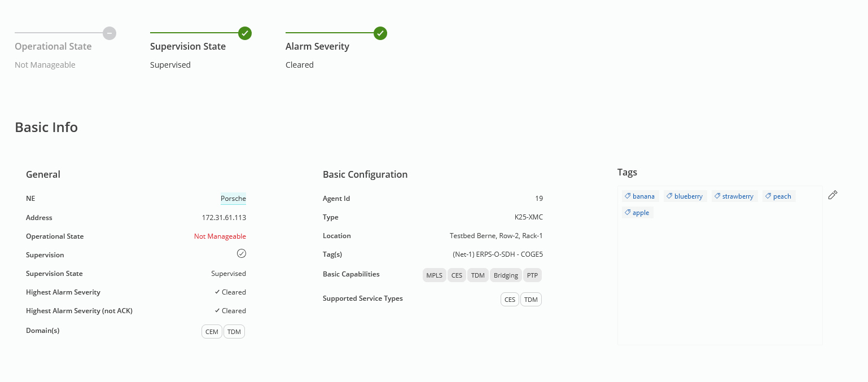This screenshot has width=868, height=382.
Task: Toggle the Supervision circled checkmark
Action: click(242, 253)
